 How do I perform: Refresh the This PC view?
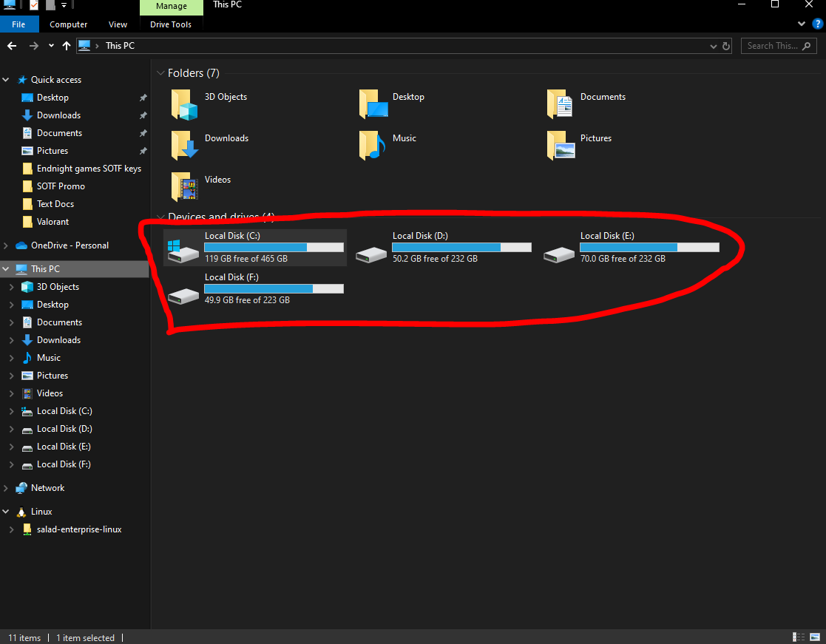click(x=726, y=46)
